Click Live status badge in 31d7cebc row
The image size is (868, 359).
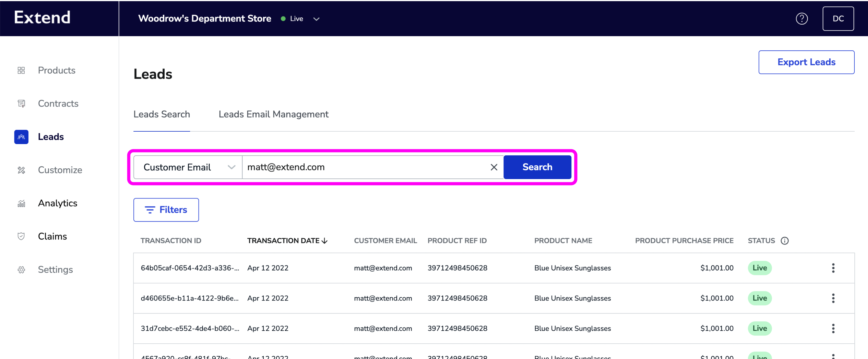pyautogui.click(x=759, y=328)
